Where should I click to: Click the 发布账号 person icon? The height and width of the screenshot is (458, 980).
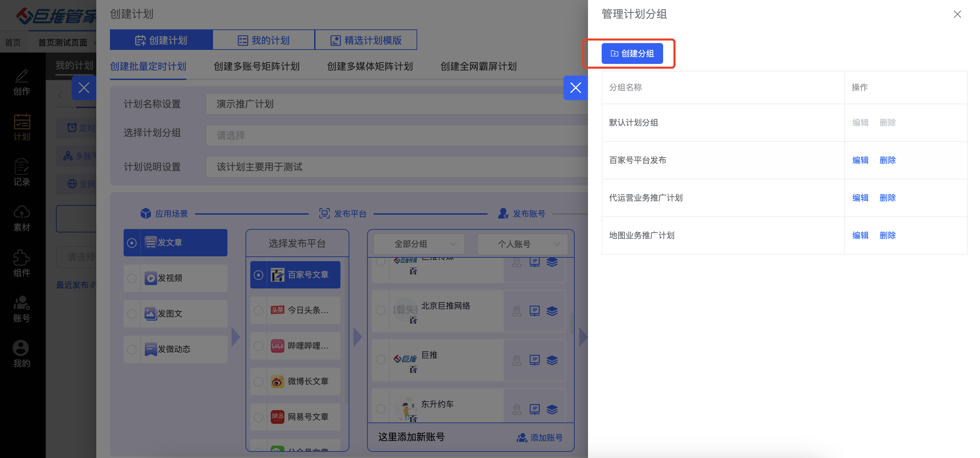pos(503,214)
